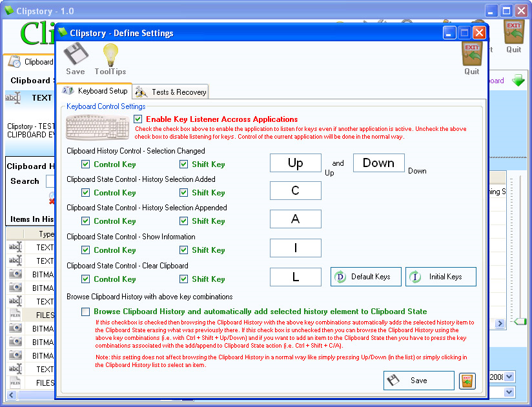Toggle Shift Key for Clear Clipboard
The image size is (532, 407).
click(x=183, y=279)
